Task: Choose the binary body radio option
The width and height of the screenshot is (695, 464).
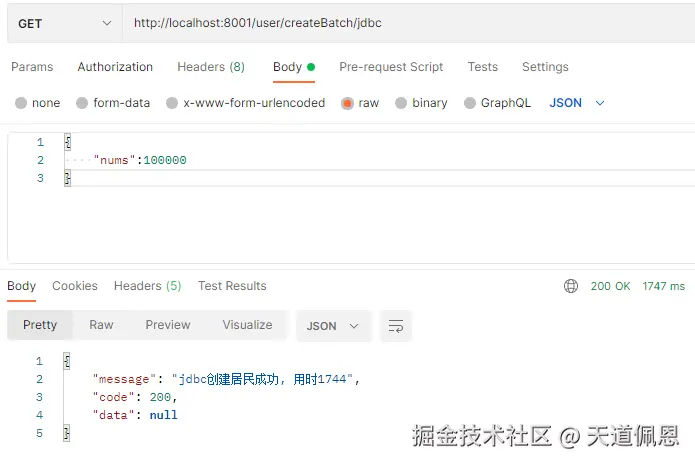Action: coord(401,103)
